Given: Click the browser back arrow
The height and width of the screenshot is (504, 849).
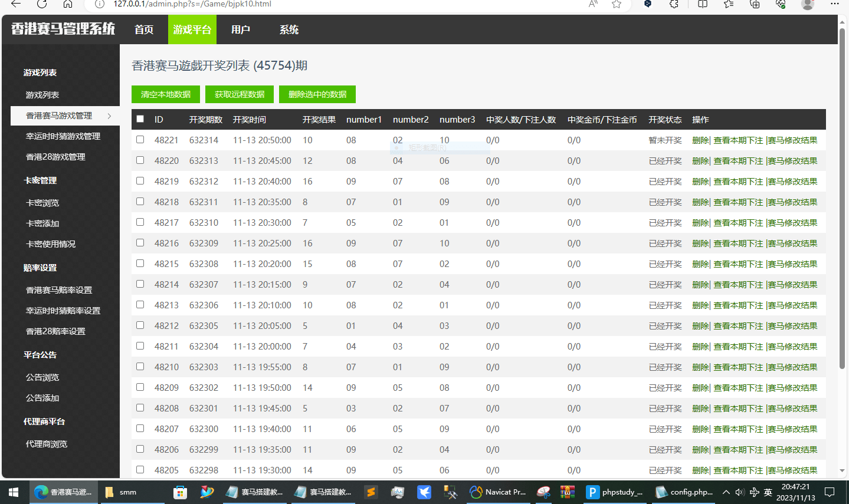Looking at the screenshot, I should (x=16, y=4).
